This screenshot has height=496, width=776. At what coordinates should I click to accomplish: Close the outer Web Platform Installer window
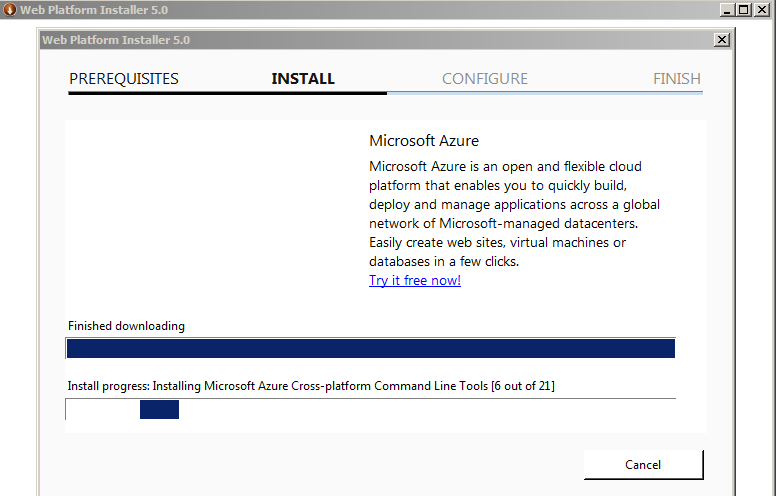[762, 9]
